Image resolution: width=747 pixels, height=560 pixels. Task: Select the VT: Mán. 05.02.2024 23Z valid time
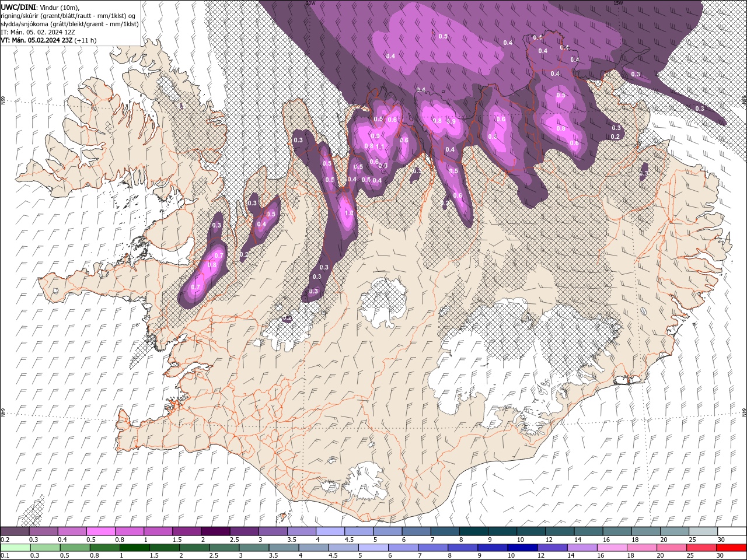click(x=37, y=40)
